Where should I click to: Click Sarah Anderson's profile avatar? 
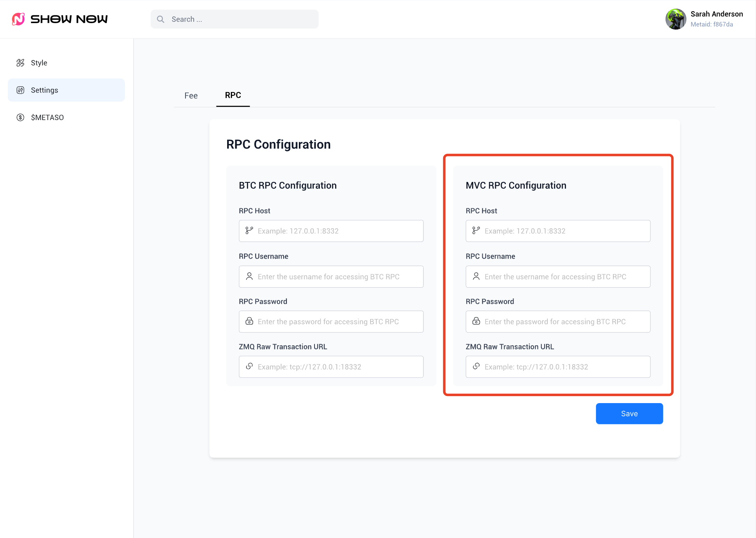pyautogui.click(x=676, y=19)
